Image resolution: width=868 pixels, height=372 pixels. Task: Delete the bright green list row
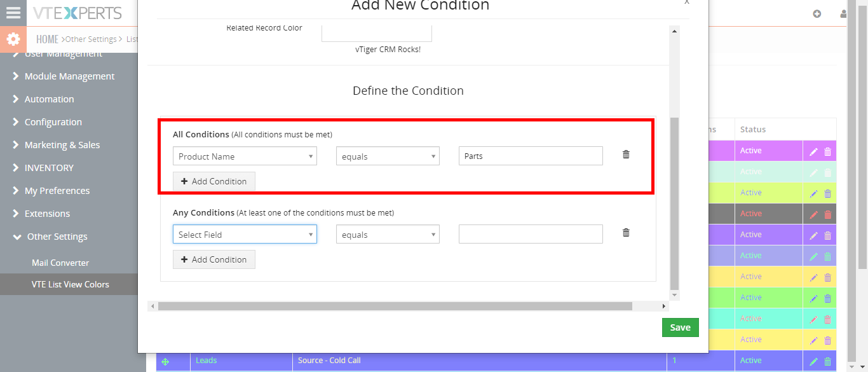[827, 299]
